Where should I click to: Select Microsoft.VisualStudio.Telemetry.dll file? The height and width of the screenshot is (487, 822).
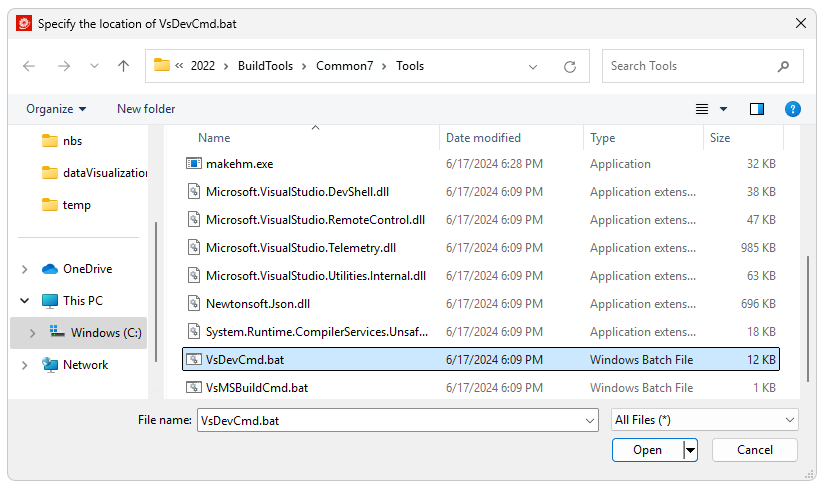[x=301, y=248]
